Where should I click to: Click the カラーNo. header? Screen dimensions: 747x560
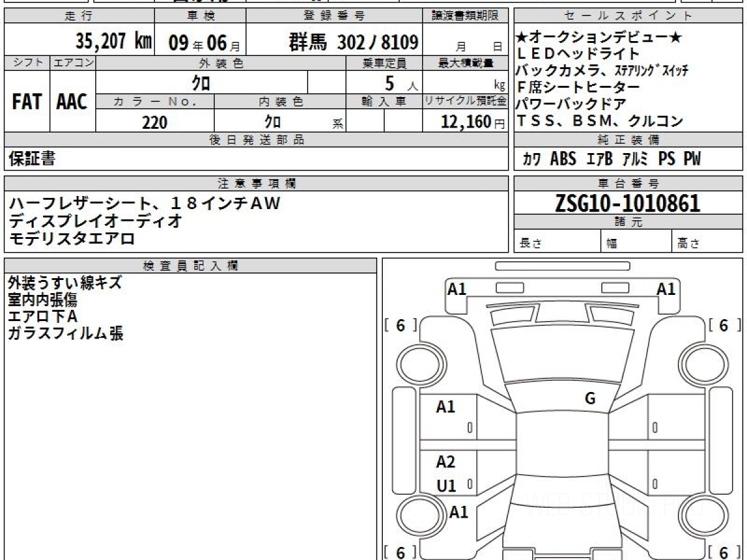[x=155, y=102]
